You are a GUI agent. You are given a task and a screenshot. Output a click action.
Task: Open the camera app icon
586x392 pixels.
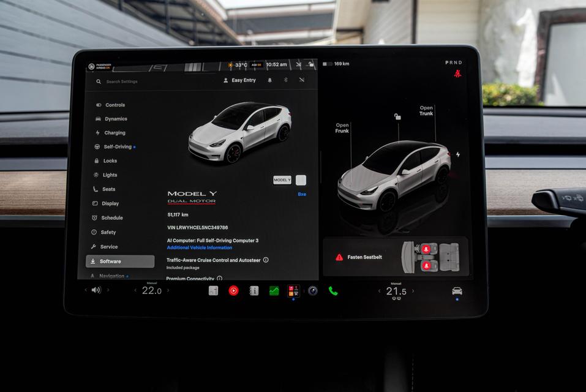pyautogui.click(x=313, y=291)
